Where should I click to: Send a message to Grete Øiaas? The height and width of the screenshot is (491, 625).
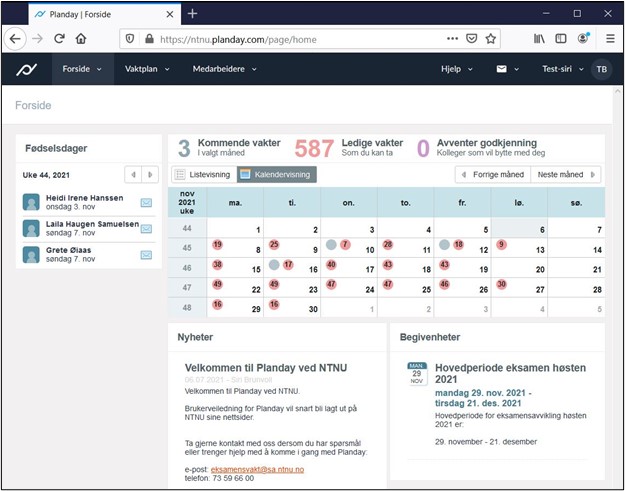[146, 255]
